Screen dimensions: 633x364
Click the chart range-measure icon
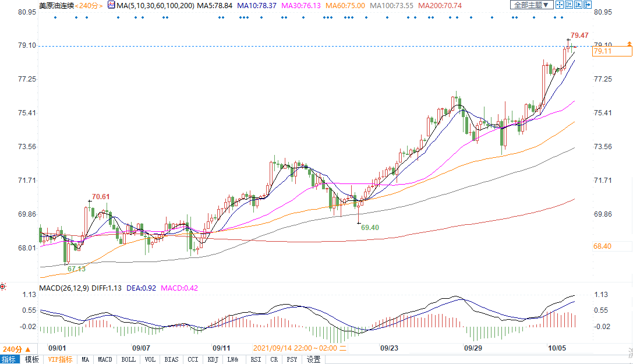570,5
